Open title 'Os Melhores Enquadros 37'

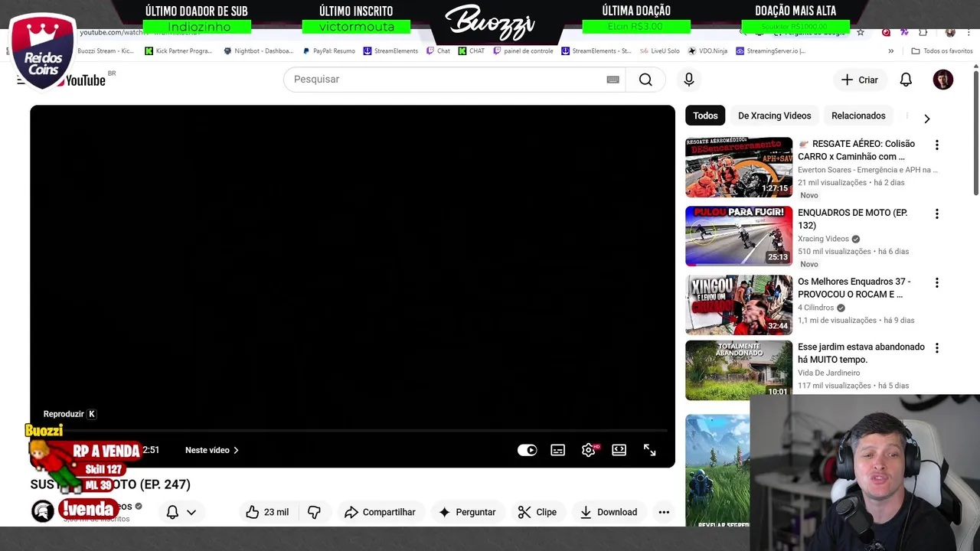[x=854, y=288]
